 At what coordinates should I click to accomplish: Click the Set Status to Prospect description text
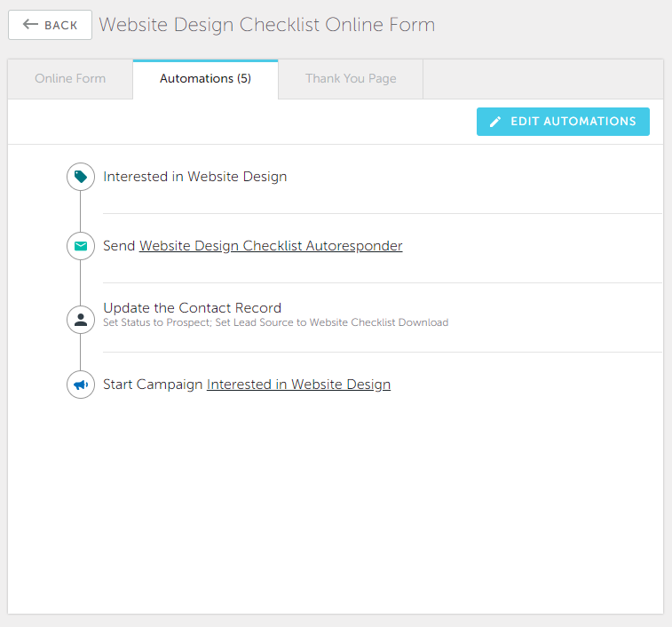275,322
